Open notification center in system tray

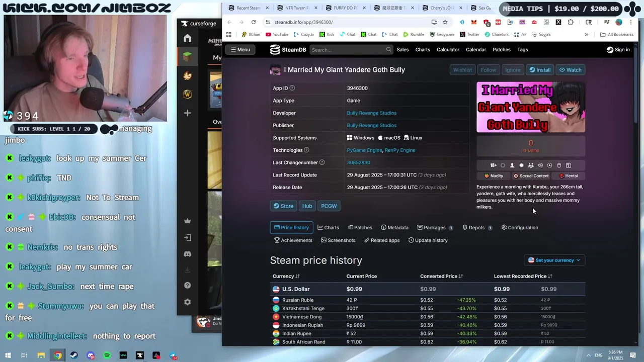pyautogui.click(x=633, y=355)
